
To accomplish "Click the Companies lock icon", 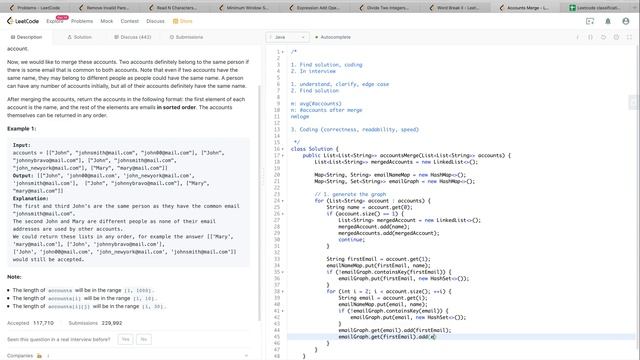I will [40, 356].
